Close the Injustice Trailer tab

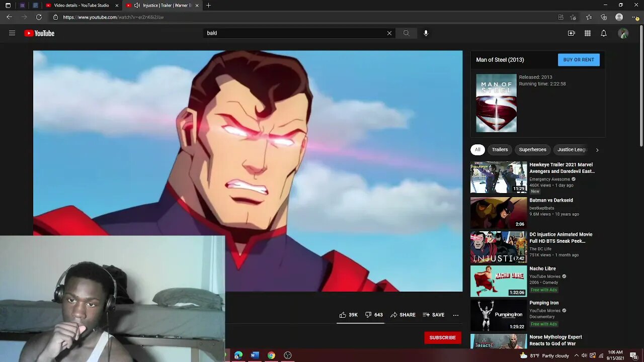pos(197,6)
